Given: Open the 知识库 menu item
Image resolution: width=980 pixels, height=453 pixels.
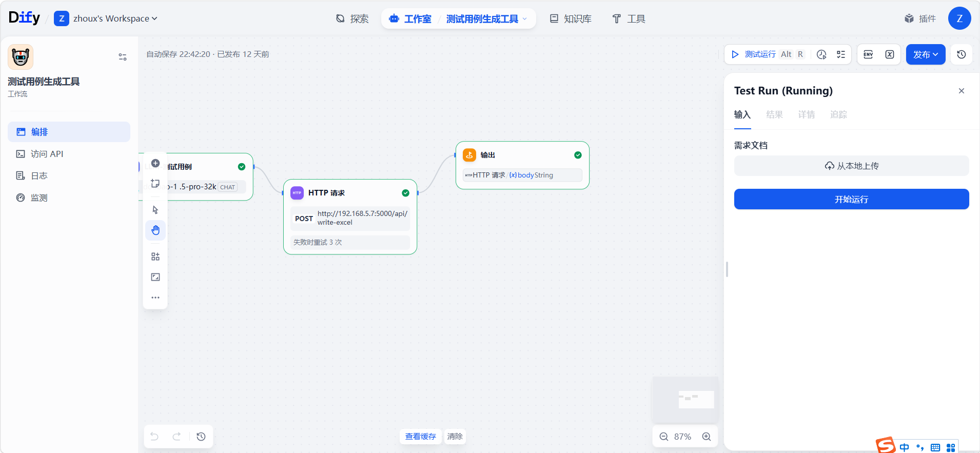Looking at the screenshot, I should point(571,19).
